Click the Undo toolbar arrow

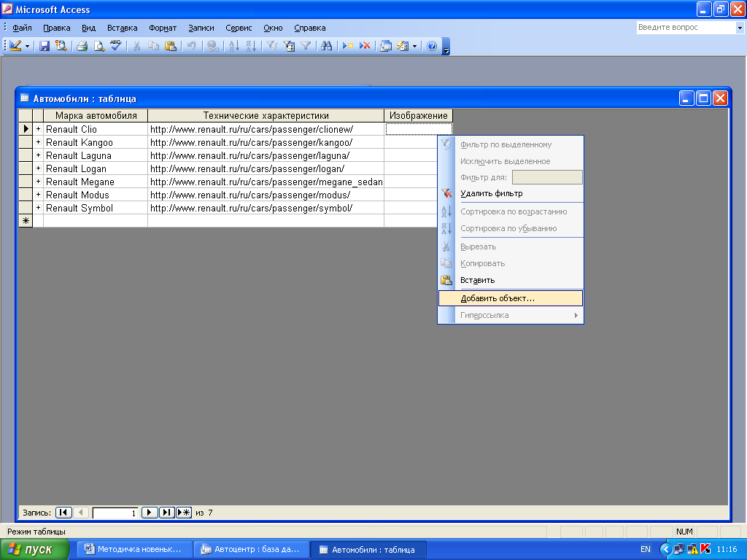coord(191,46)
